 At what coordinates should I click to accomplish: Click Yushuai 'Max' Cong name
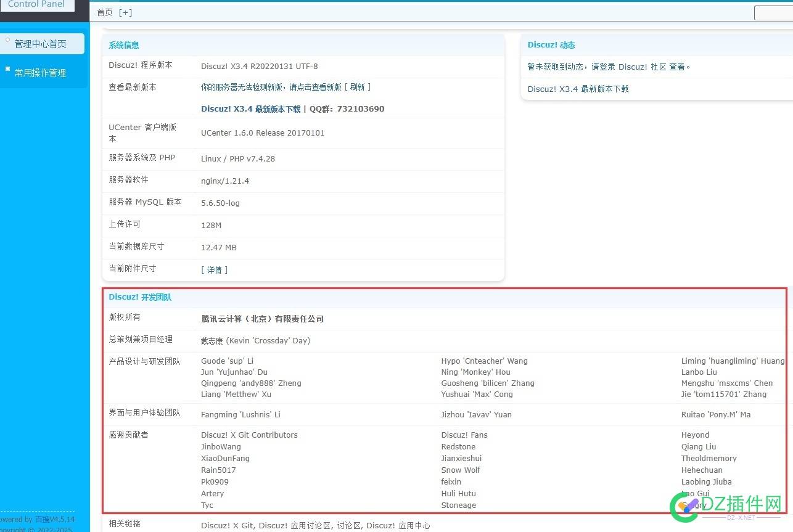[477, 395]
